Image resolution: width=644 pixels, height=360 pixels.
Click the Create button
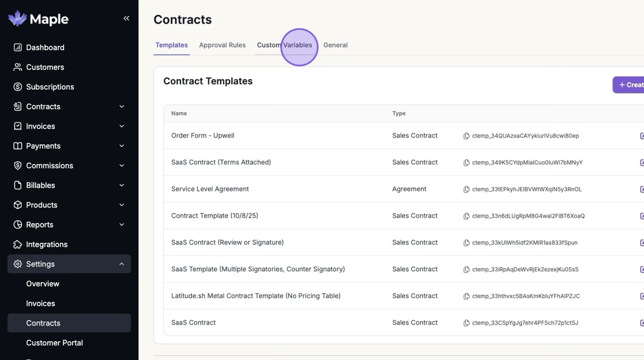click(631, 85)
